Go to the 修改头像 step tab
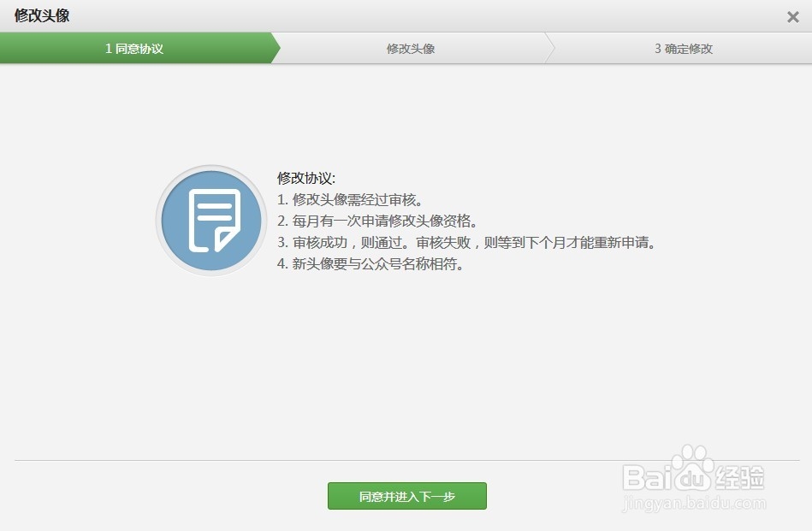 tap(412, 48)
